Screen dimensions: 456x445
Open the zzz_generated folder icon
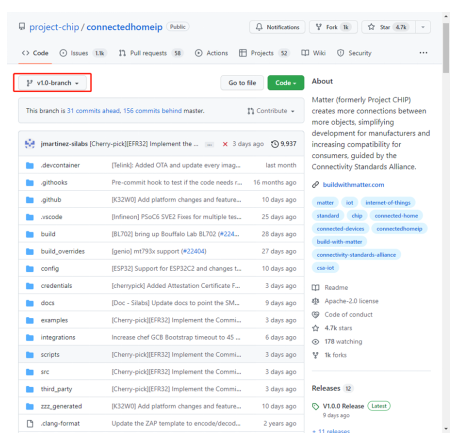coord(30,406)
